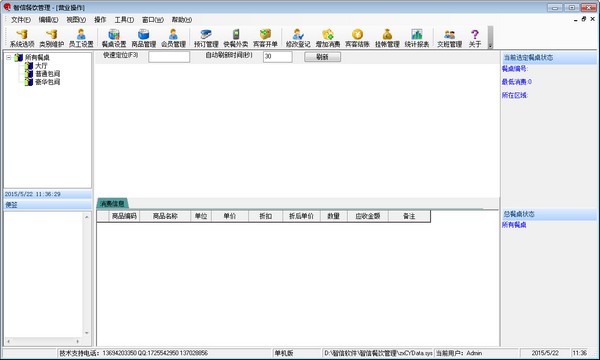Screen dimensions: 600x360
Task: Click the 总餐桌状态 panel header
Action: [x=549, y=214]
